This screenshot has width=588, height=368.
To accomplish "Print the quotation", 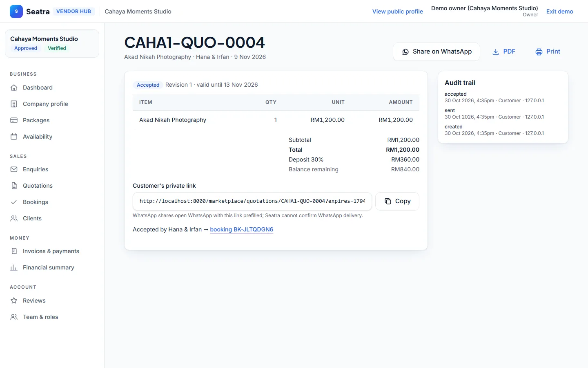I will click(548, 52).
